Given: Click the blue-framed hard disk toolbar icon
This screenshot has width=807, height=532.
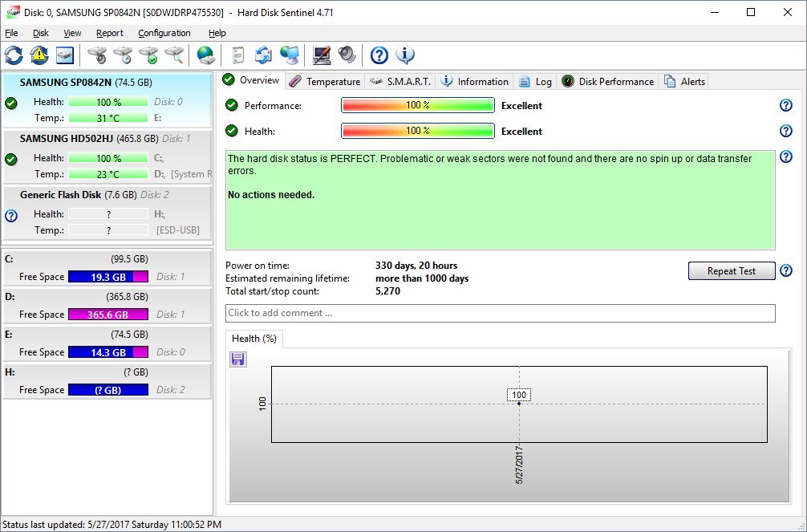Looking at the screenshot, I should pyautogui.click(x=65, y=55).
